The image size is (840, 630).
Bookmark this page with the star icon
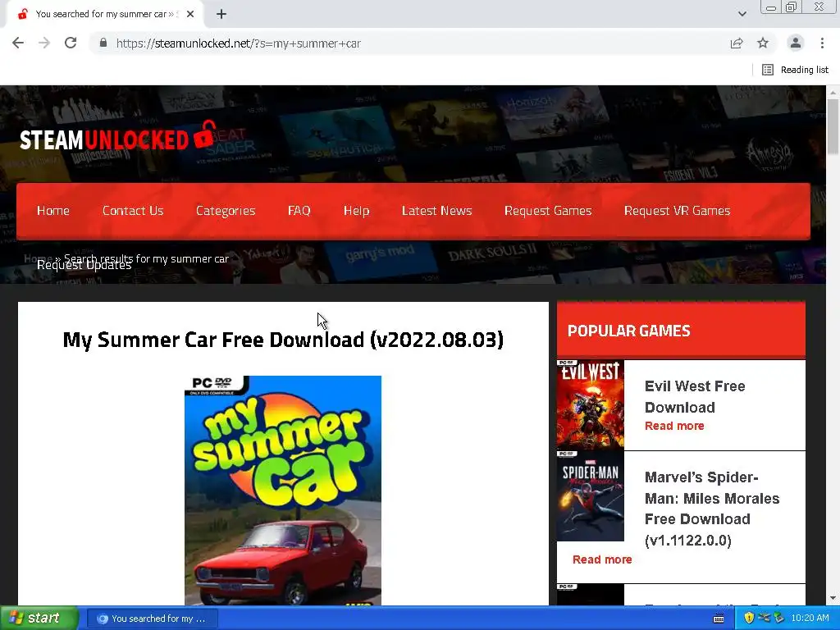pyautogui.click(x=763, y=43)
